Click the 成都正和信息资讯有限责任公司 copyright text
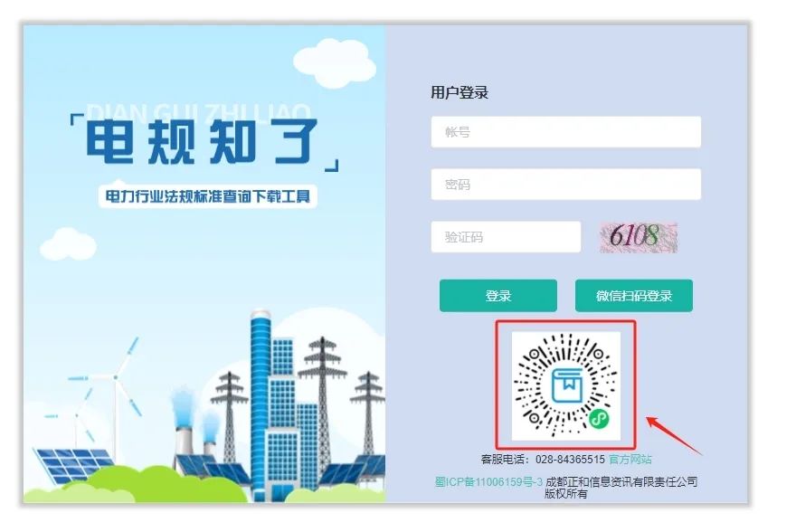 [x=621, y=481]
